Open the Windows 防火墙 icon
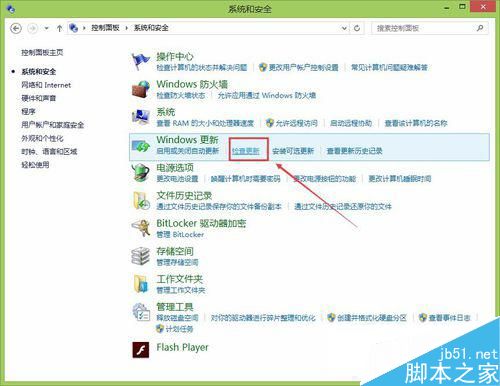Image resolution: width=500 pixels, height=386 pixels. tap(141, 89)
